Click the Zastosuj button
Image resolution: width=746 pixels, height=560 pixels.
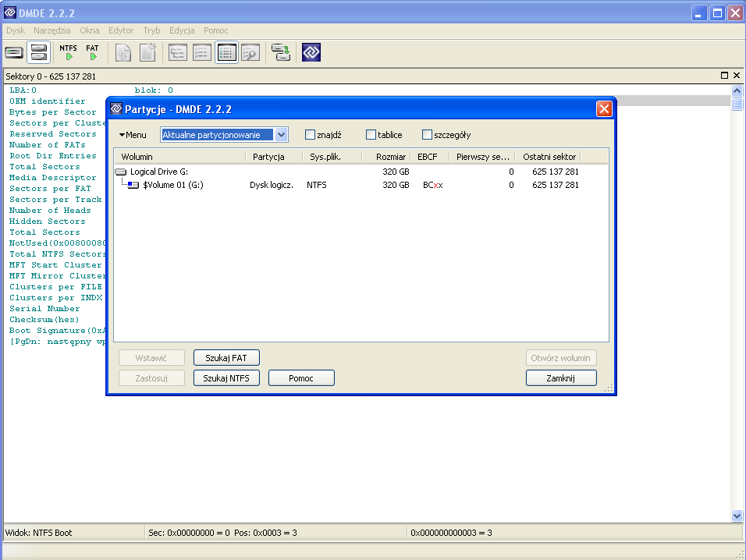coord(151,378)
